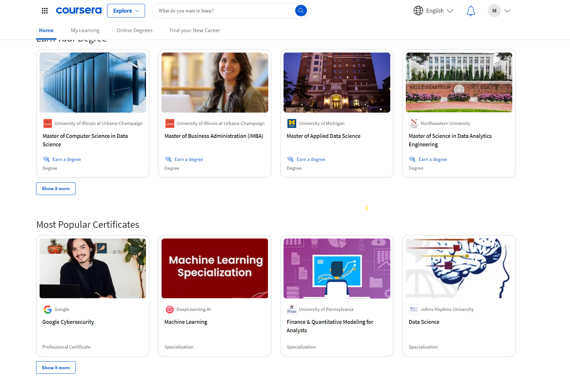Open Master of Business Administration (iMBA)
The image size is (570, 392).
[x=214, y=136]
